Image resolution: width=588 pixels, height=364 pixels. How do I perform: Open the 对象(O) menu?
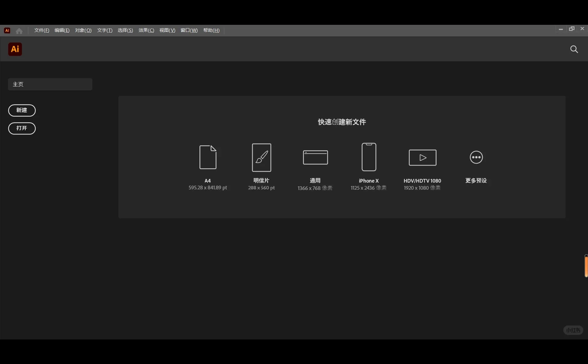(83, 30)
